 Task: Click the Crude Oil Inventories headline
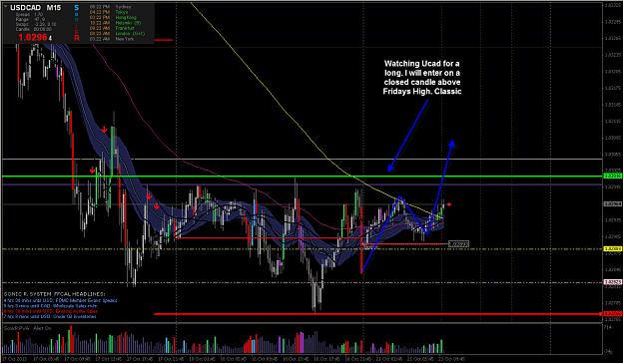pyautogui.click(x=49, y=317)
